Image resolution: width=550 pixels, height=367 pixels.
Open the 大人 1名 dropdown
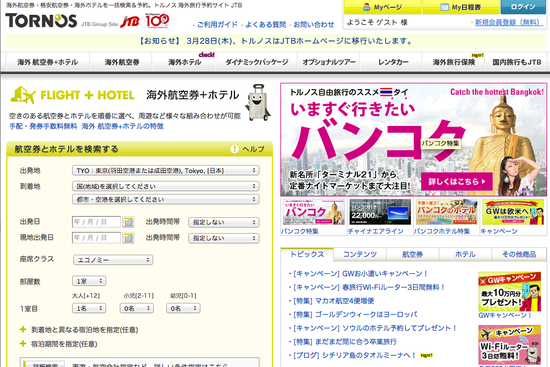[x=89, y=308]
